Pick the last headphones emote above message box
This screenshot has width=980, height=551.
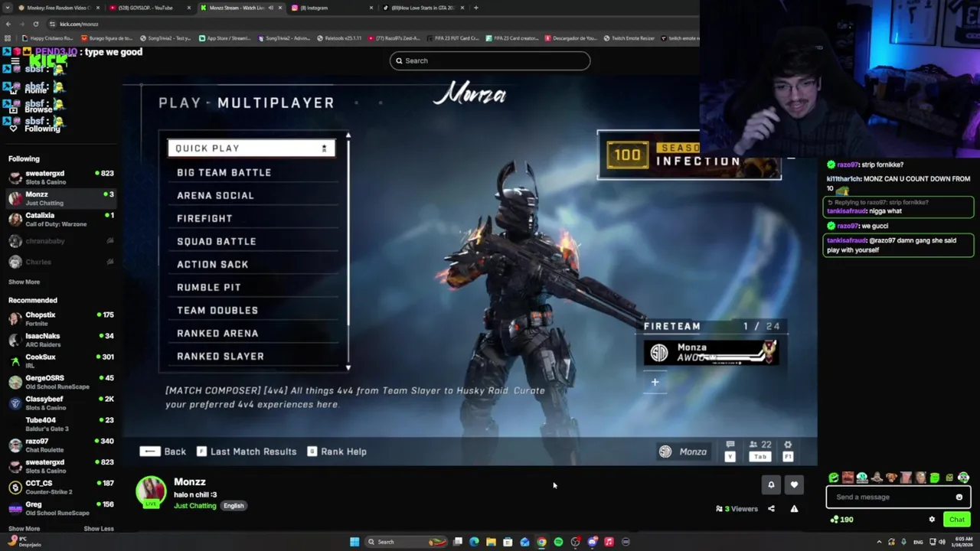point(963,478)
